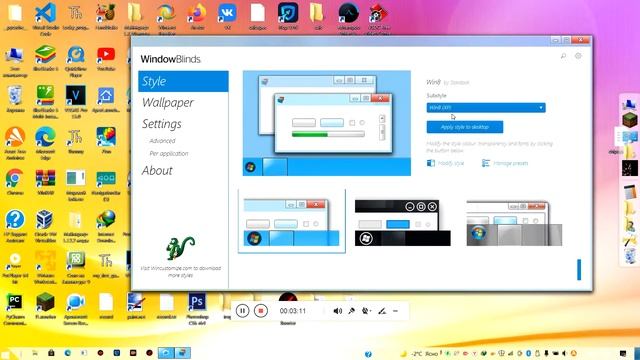
Task: Open YouTube desktop shortcut
Action: 106,59
